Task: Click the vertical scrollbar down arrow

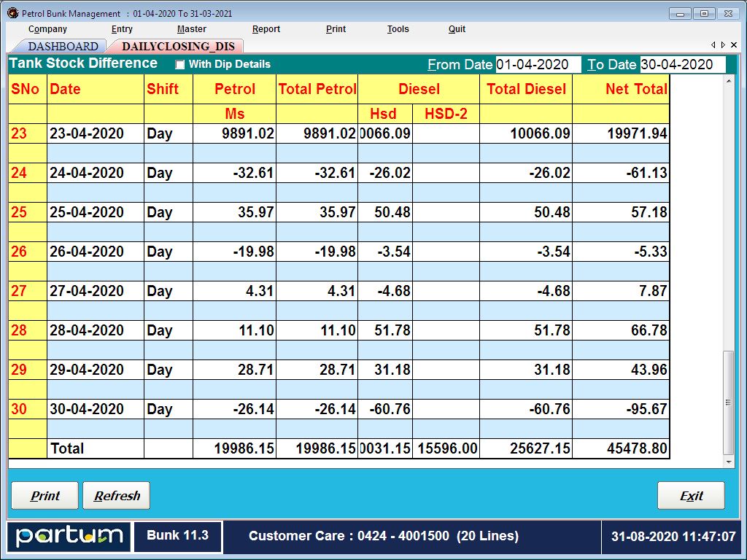Action: point(729,460)
